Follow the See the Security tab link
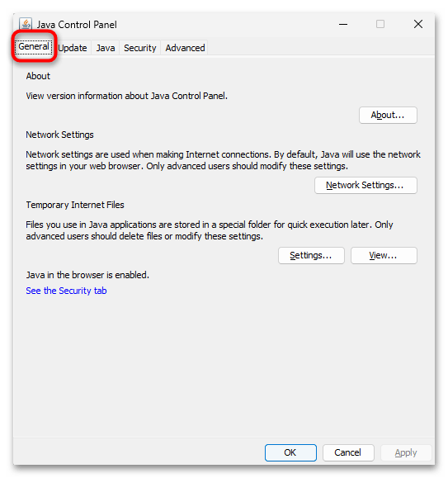Image resolution: width=448 pixels, height=478 pixels. pyautogui.click(x=66, y=291)
